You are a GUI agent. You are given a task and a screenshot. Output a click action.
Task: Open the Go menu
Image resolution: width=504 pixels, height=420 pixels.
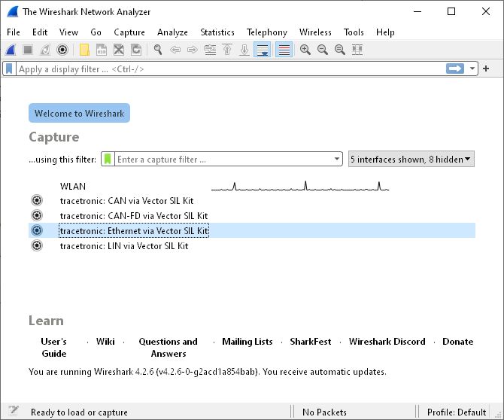coord(96,32)
